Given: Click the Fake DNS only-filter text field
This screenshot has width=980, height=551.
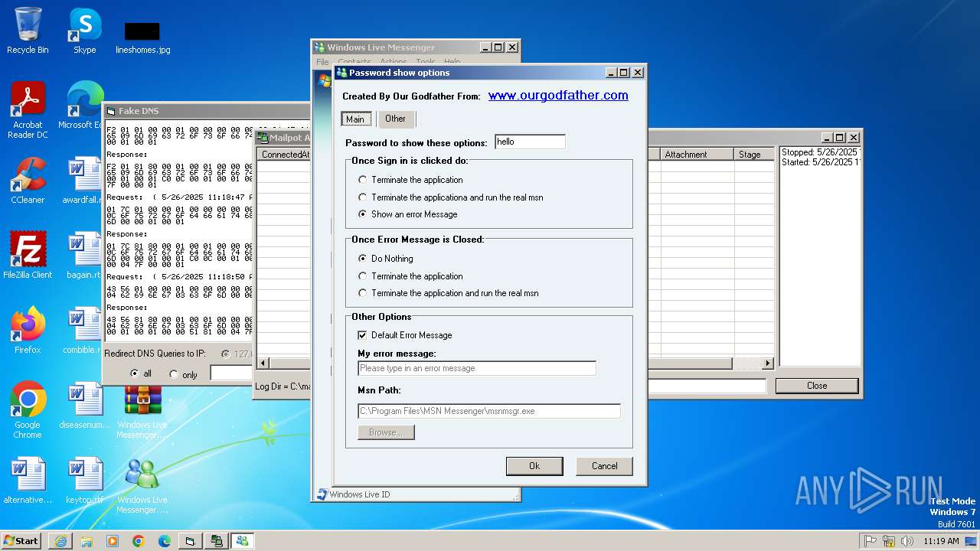Looking at the screenshot, I should [232, 373].
